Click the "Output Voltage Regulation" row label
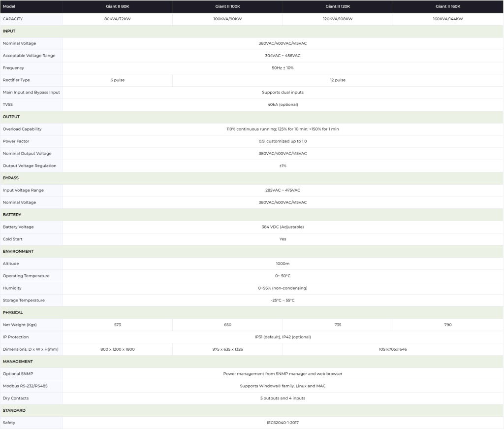 pyautogui.click(x=30, y=165)
